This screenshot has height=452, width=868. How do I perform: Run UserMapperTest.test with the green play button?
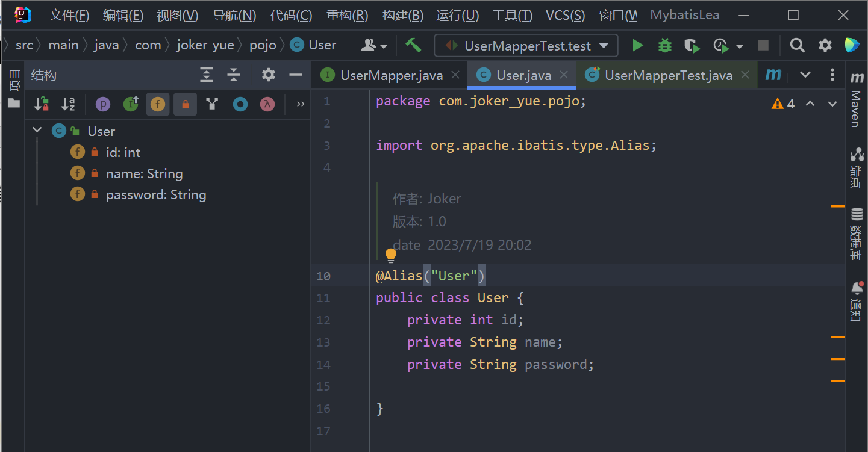point(637,46)
